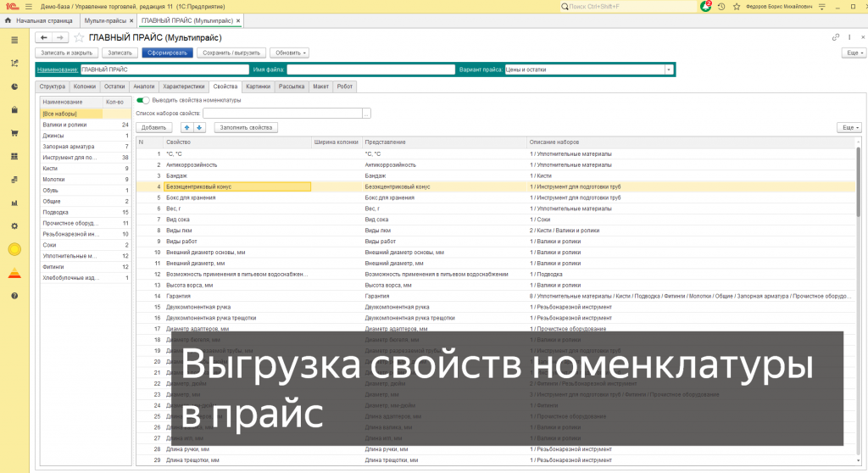Viewport: 868px width, 473px height.
Task: Open the history clock icon
Action: pyautogui.click(x=721, y=7)
